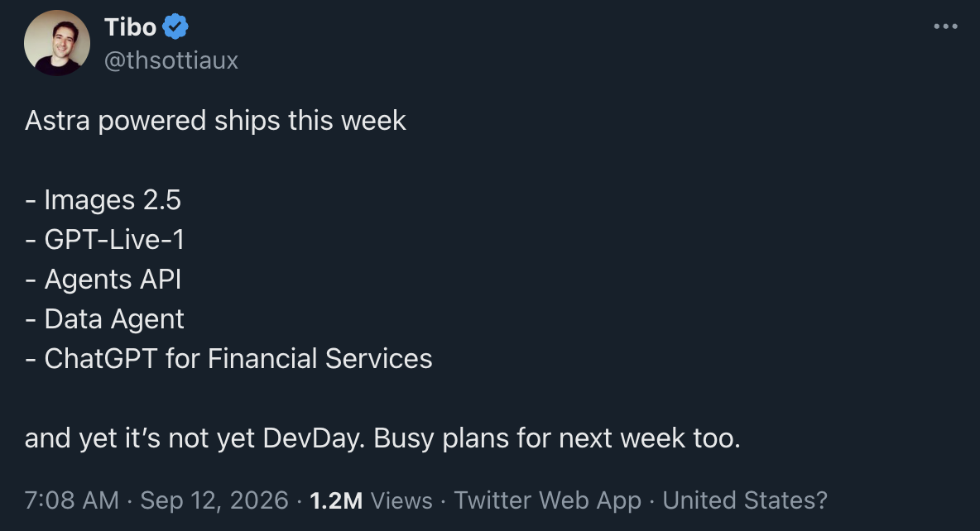This screenshot has width=980, height=531.
Task: Open the Twitter Web App source link
Action: [x=547, y=500]
